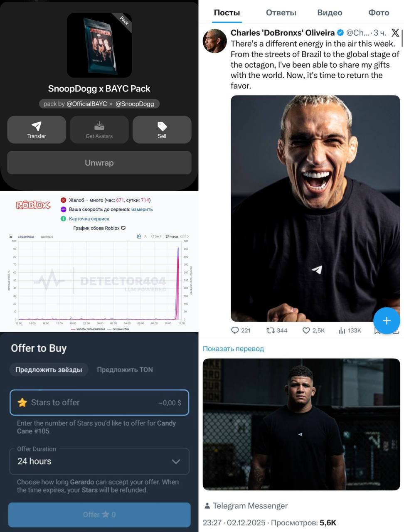
Task: Open replies via comment bubble icon
Action: (235, 330)
